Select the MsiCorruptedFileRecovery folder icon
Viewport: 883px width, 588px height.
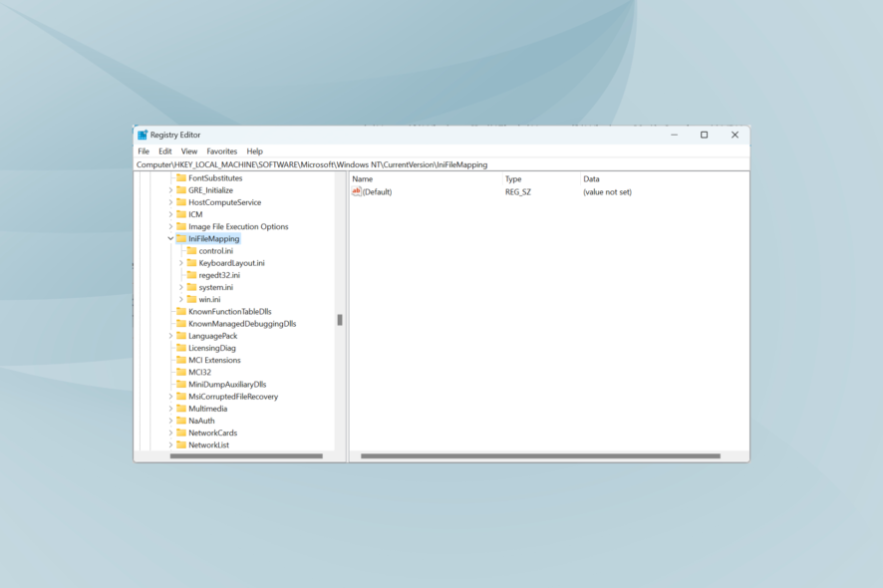click(x=181, y=397)
